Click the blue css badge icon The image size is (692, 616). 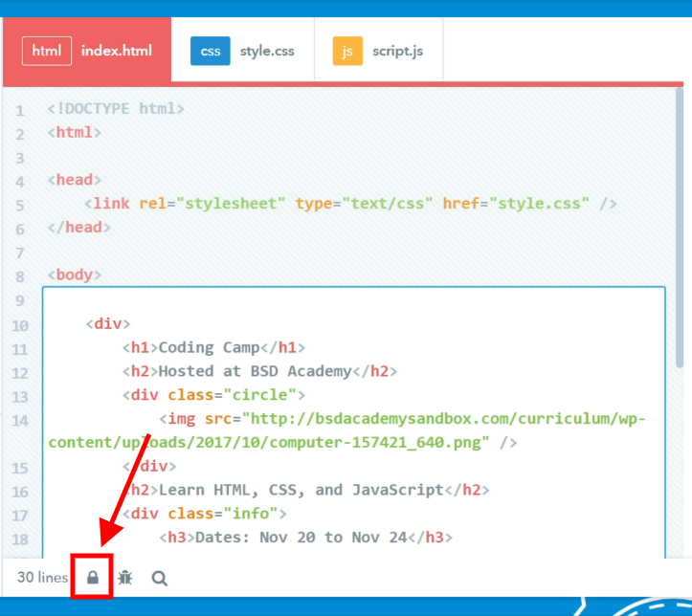coord(210,51)
